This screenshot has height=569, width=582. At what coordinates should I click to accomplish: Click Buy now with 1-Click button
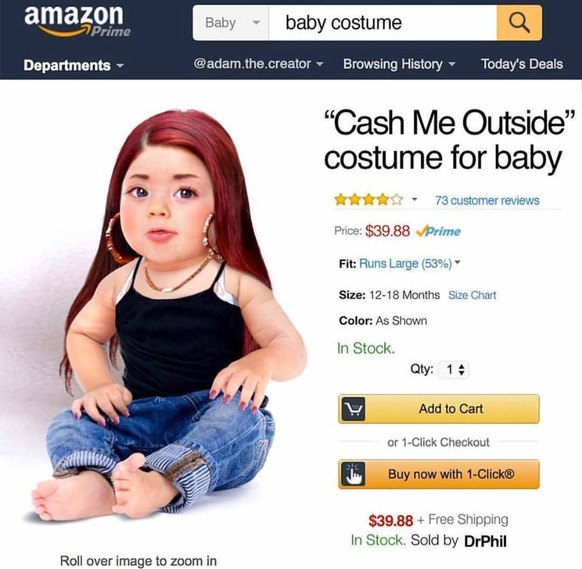(x=439, y=474)
